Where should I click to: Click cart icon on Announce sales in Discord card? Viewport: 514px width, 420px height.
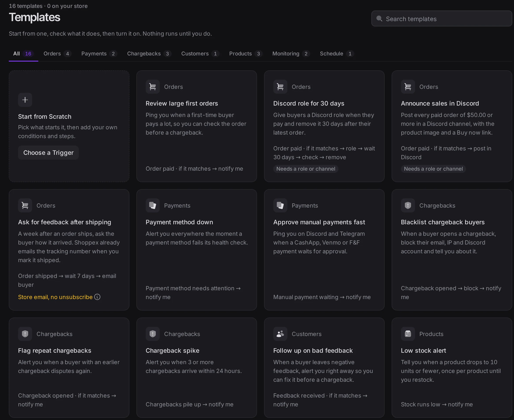point(408,87)
